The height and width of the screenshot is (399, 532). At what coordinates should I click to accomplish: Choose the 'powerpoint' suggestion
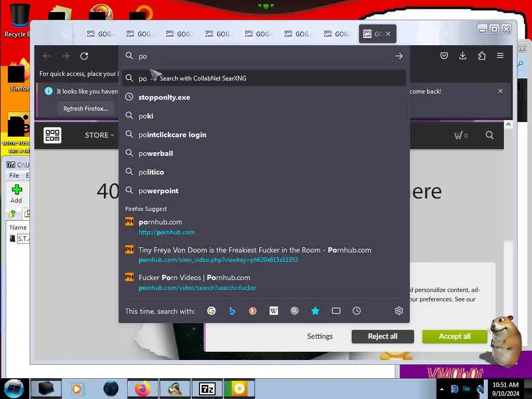click(x=264, y=190)
